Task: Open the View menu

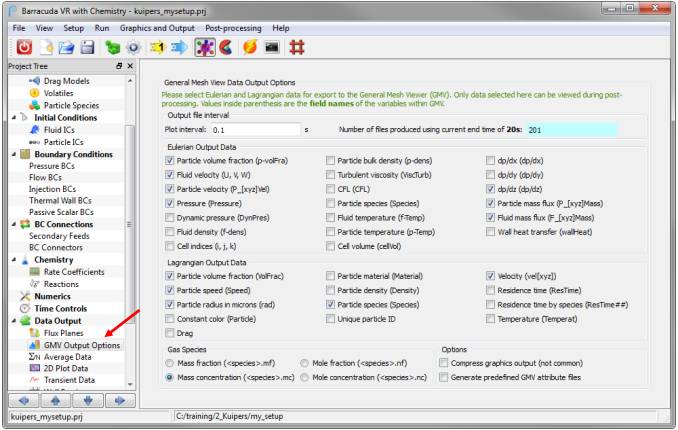Action: (44, 28)
